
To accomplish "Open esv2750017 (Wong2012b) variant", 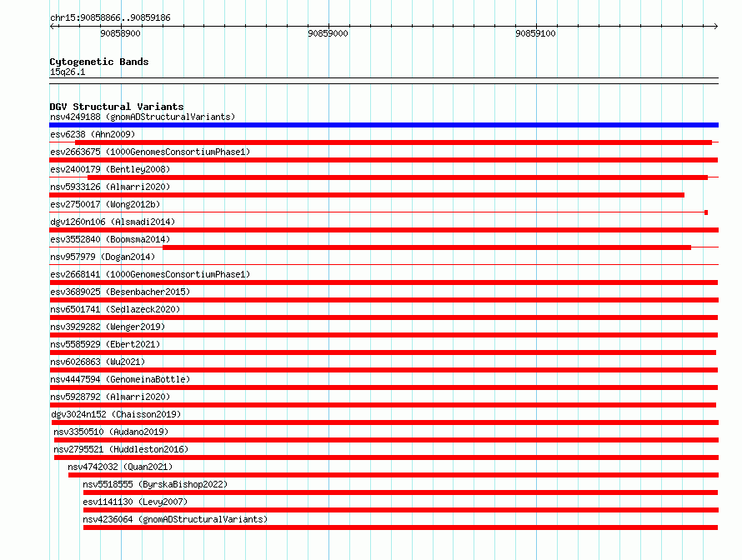I will point(105,204).
